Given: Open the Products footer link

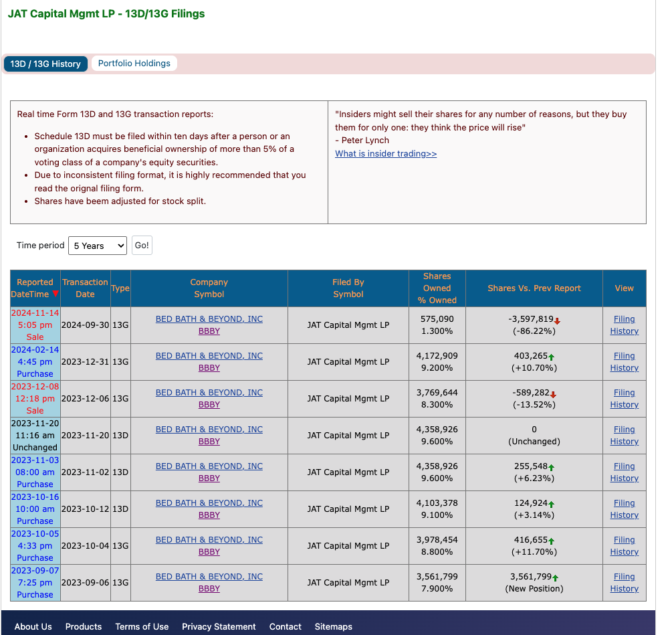Looking at the screenshot, I should [84, 627].
